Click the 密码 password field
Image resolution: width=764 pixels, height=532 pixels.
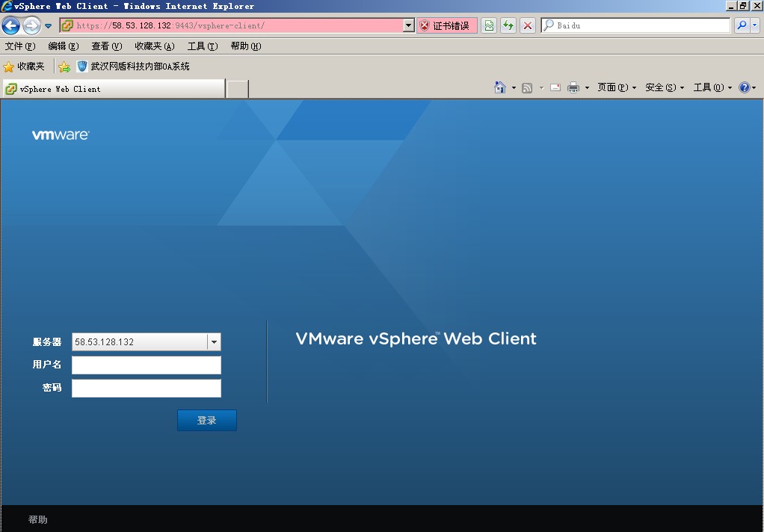click(x=147, y=389)
